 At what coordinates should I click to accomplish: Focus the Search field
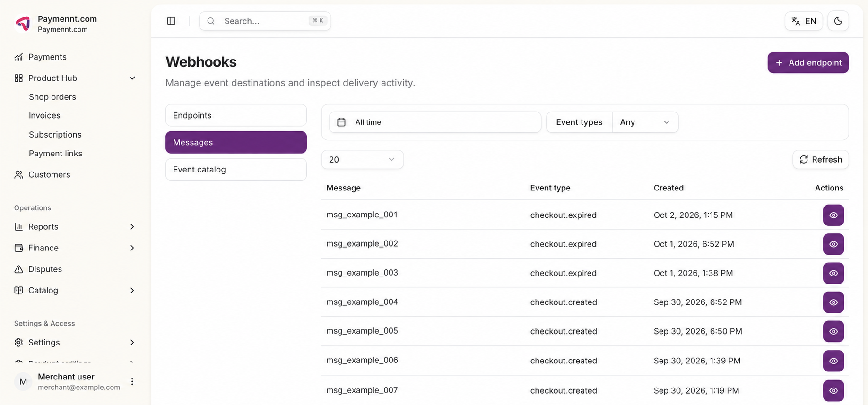[265, 21]
